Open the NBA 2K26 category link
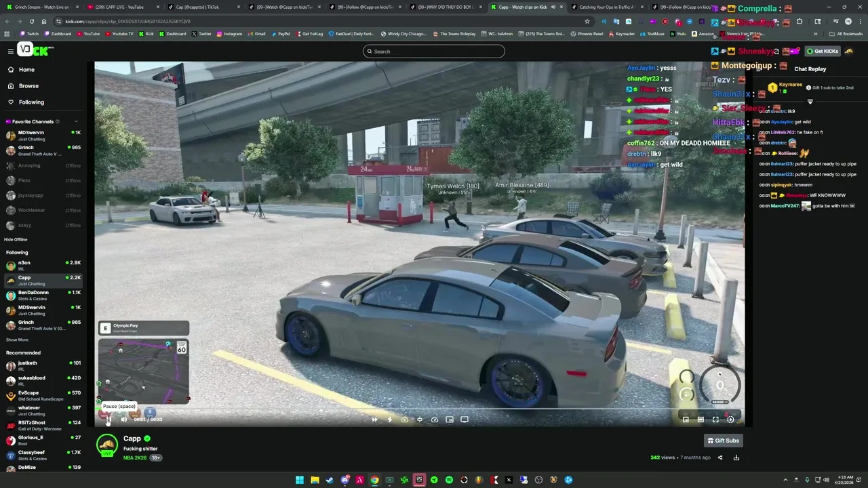 [x=135, y=458]
